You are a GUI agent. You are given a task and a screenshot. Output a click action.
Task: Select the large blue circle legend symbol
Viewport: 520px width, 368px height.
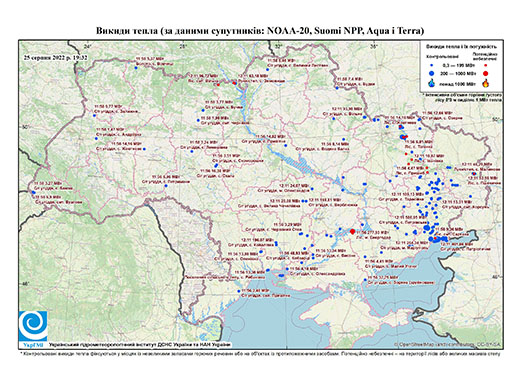point(432,73)
